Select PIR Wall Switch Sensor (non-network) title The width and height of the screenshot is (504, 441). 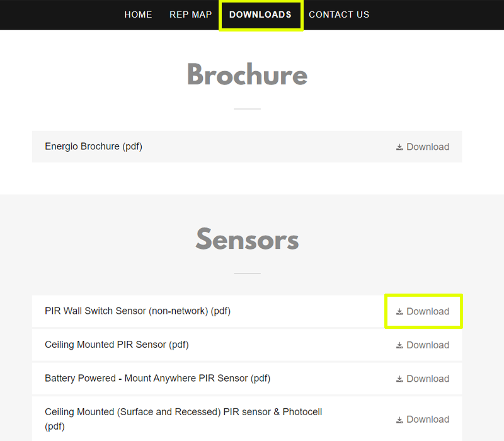[137, 311]
